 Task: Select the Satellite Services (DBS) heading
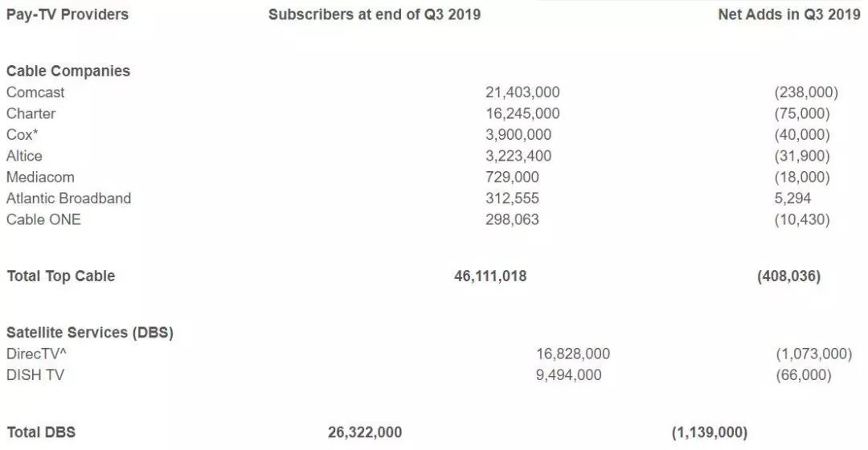90,332
